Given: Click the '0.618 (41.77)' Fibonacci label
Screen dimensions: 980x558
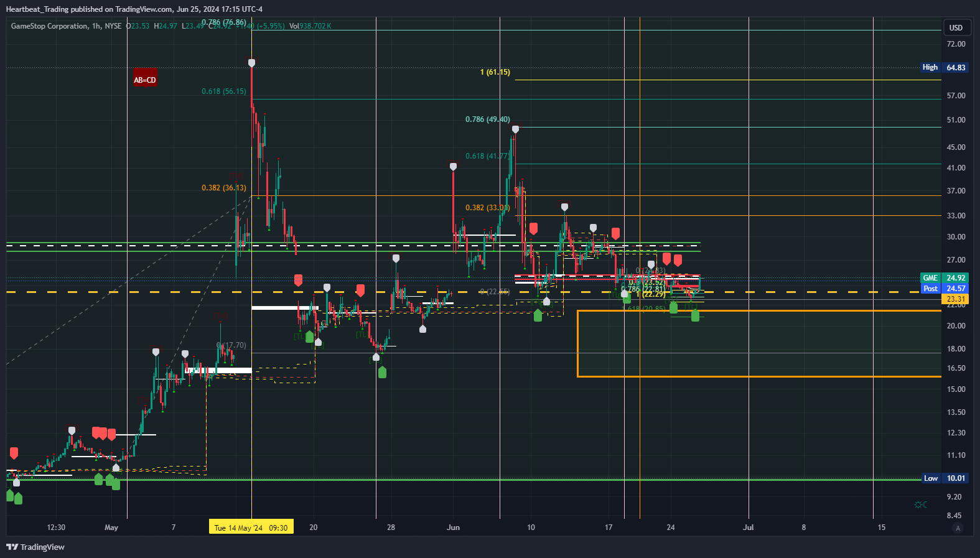Looking at the screenshot, I should 488,156.
